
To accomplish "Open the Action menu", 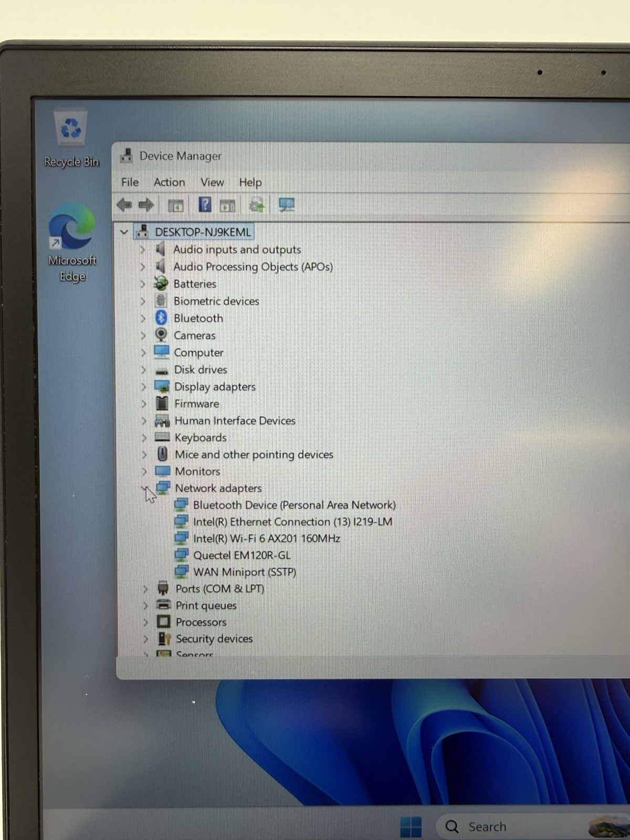I will pyautogui.click(x=169, y=182).
